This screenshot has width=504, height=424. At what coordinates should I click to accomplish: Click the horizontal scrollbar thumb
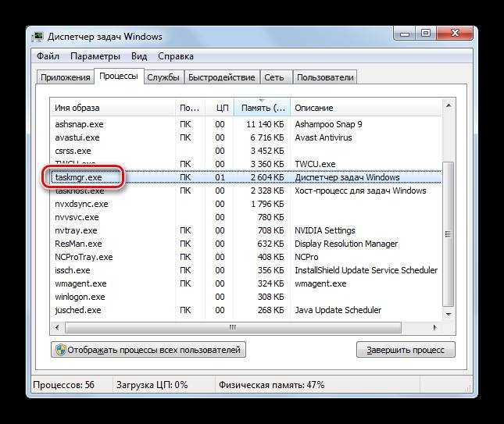click(x=233, y=328)
